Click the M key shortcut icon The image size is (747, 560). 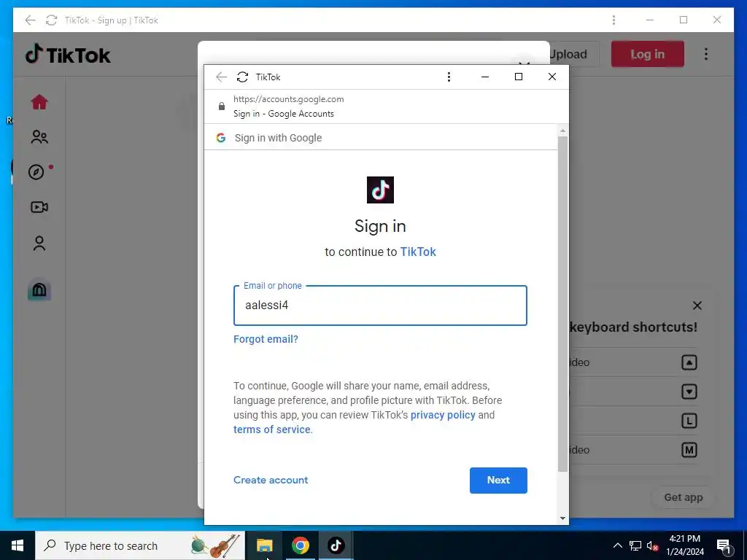689,450
